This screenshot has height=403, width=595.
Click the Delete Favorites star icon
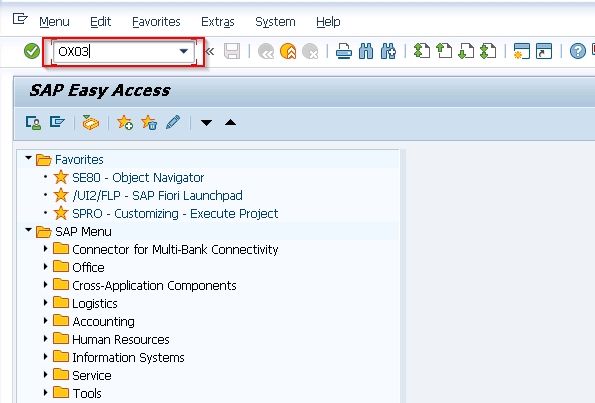point(149,123)
